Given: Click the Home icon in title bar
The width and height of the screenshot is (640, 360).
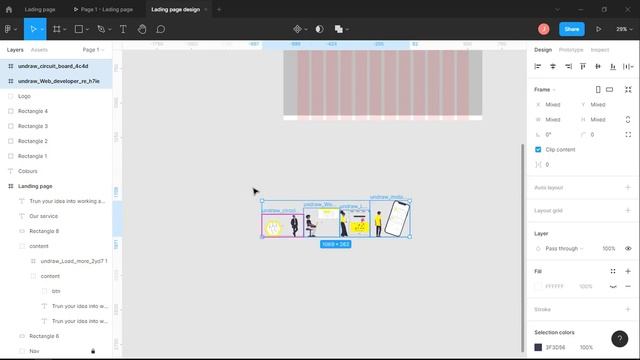Looking at the screenshot, I should pyautogui.click(x=9, y=9).
